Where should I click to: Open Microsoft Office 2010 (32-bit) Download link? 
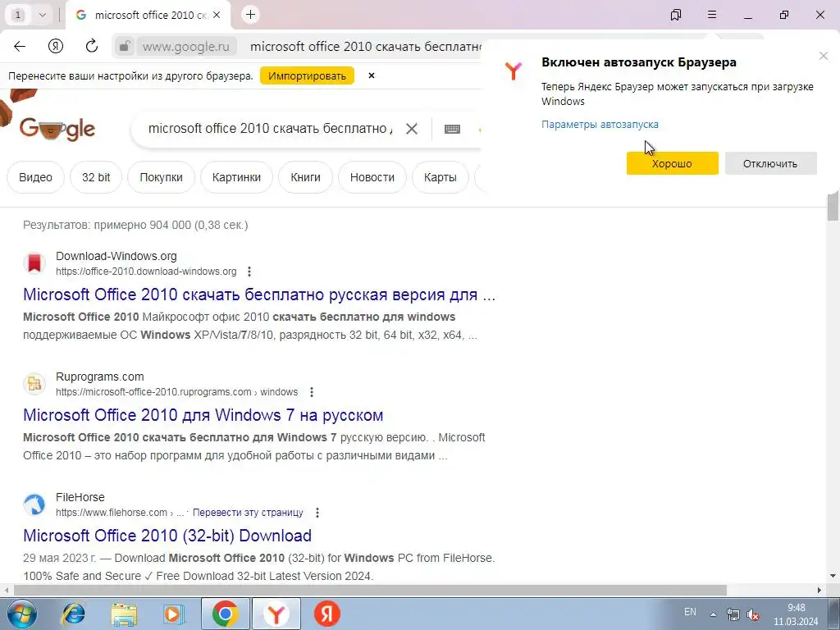(x=167, y=535)
